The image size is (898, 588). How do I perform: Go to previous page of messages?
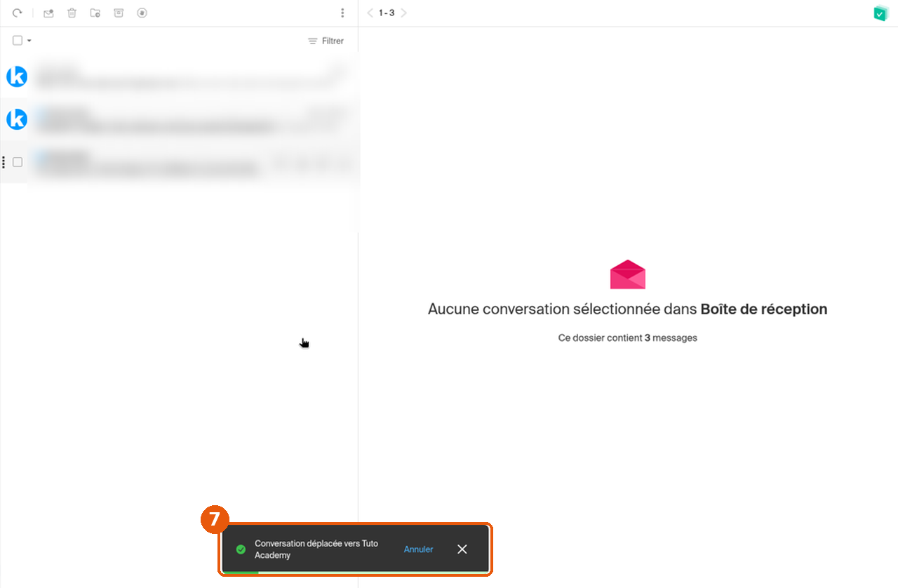click(370, 13)
